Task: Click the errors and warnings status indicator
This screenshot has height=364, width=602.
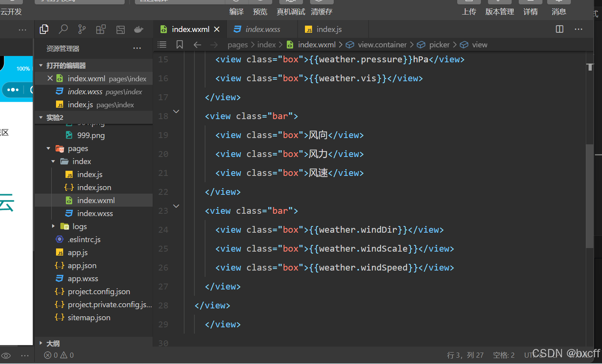Action: pyautogui.click(x=59, y=355)
